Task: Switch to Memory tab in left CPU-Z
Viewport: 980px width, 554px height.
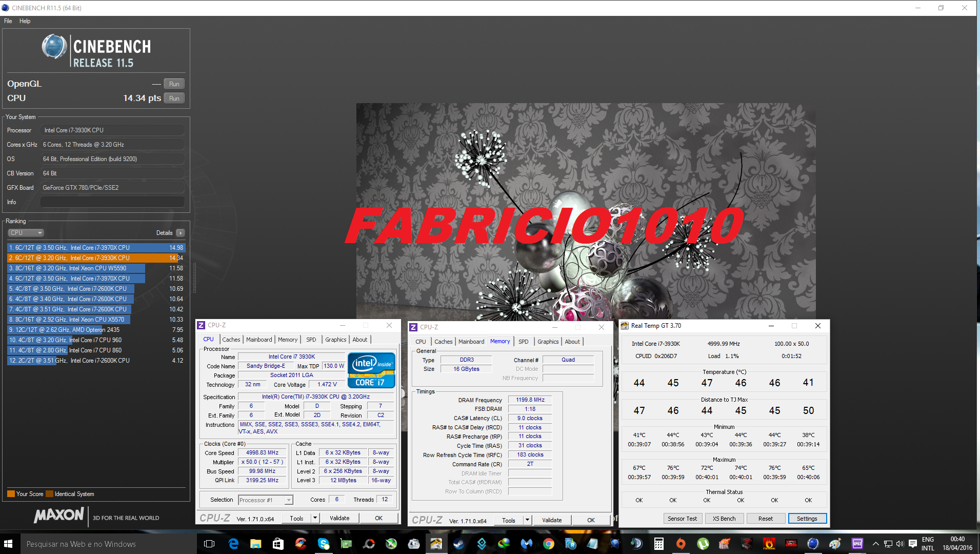Action: pos(288,340)
